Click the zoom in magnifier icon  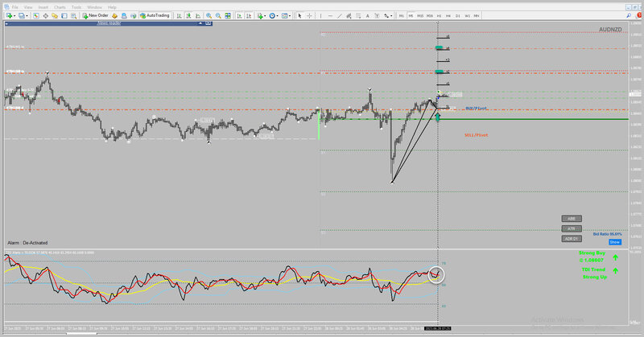coord(208,15)
